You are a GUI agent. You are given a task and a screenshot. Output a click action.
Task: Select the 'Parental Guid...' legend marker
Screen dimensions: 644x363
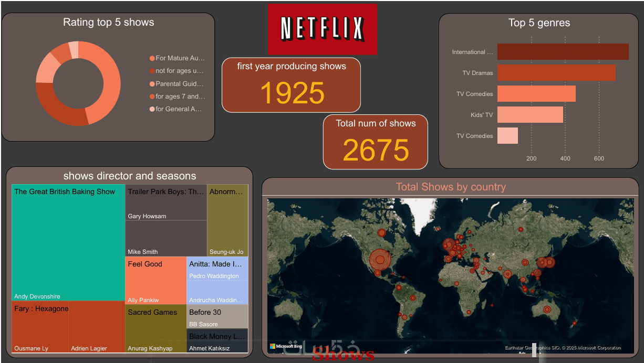[x=152, y=84]
